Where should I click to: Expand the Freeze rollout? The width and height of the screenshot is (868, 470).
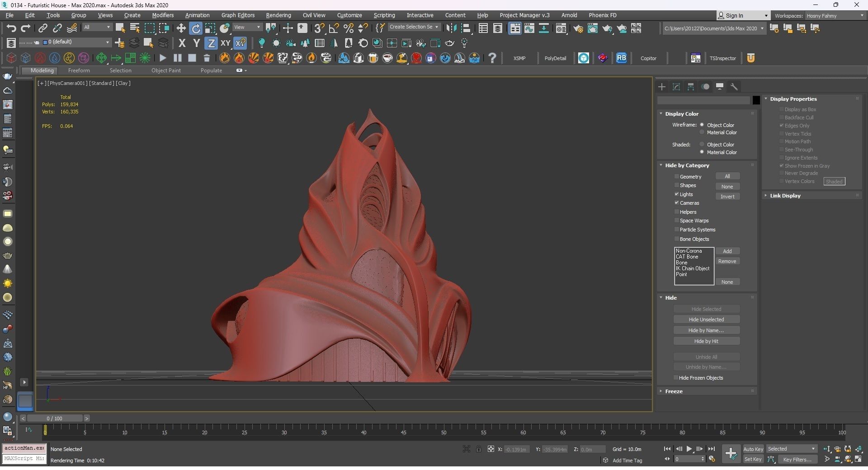[x=674, y=391]
